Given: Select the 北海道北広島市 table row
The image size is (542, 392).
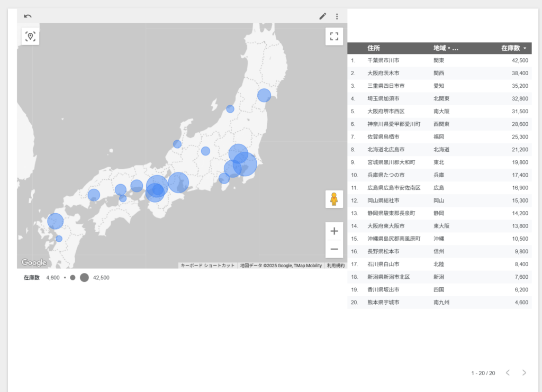Looking at the screenshot, I should tap(439, 150).
